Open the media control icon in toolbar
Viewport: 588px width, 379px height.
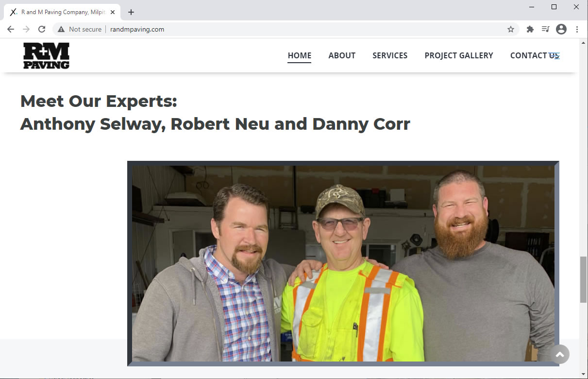click(545, 29)
